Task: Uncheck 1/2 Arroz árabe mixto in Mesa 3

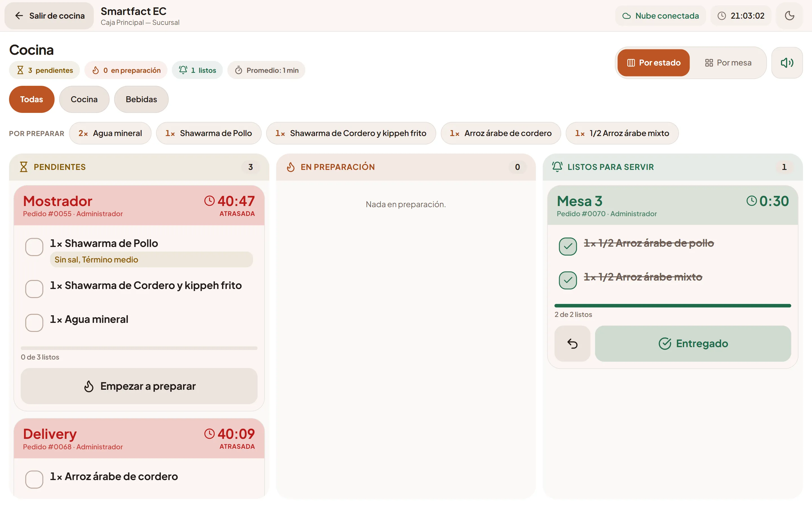Action: (568, 280)
